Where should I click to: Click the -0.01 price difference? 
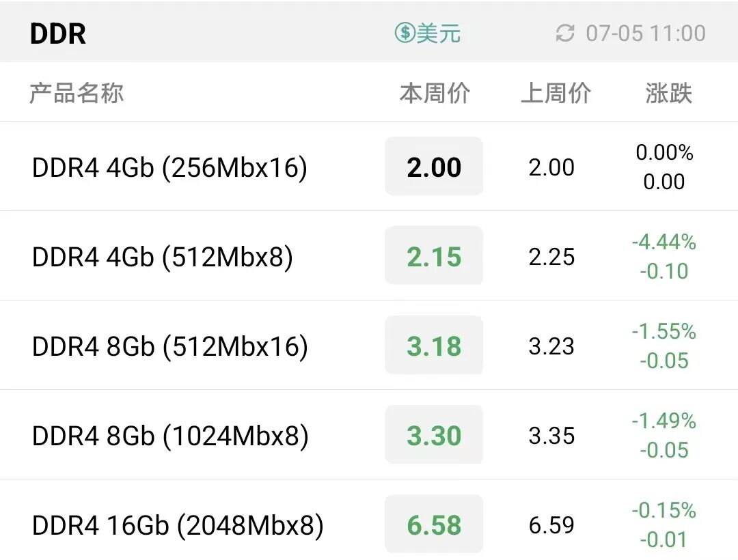pyautogui.click(x=664, y=540)
